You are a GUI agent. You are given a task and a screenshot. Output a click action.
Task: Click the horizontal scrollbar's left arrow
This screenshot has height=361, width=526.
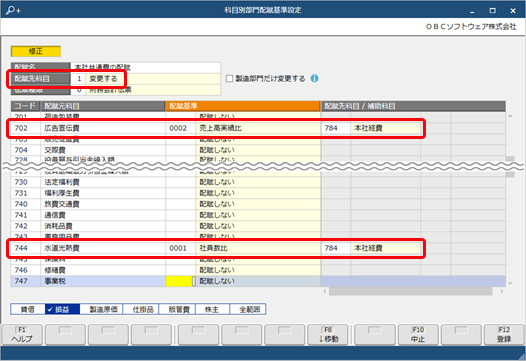click(x=325, y=291)
